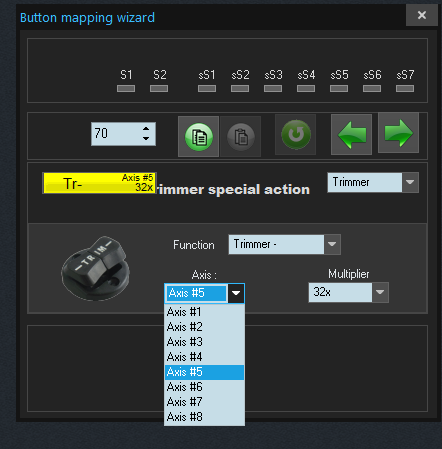Click the greyed paste clipboard icon
Viewport: 442px width, 449px height.
click(241, 137)
